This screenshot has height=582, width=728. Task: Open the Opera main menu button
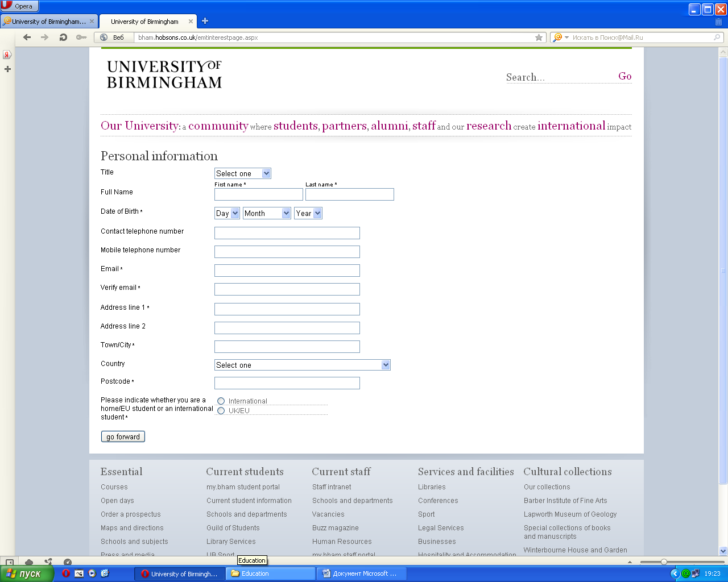click(19, 6)
